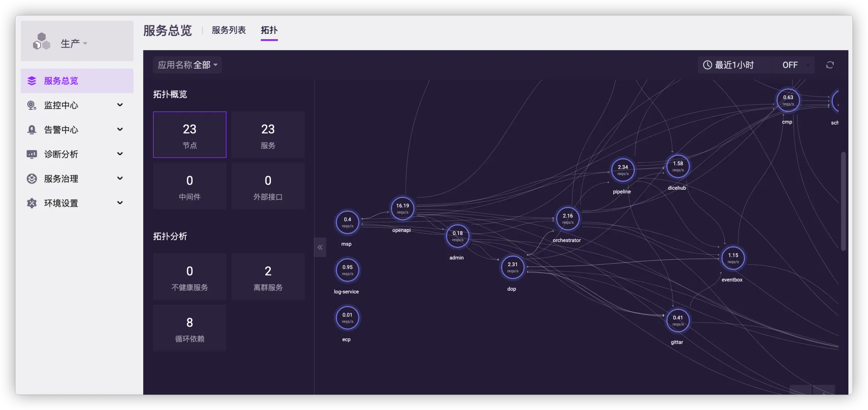Click the openapi node circle

click(x=402, y=209)
